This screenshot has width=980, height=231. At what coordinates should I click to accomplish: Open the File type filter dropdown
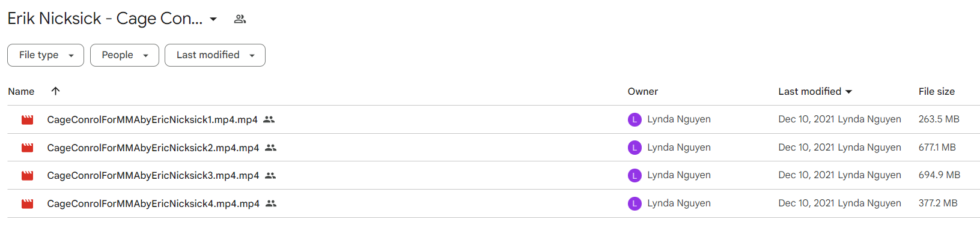pyautogui.click(x=46, y=55)
